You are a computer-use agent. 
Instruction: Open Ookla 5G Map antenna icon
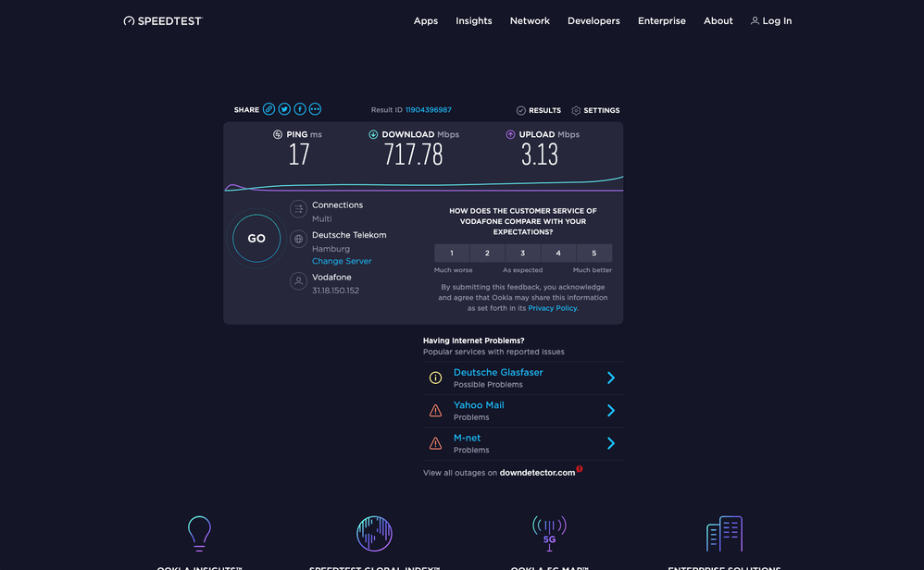[549, 533]
